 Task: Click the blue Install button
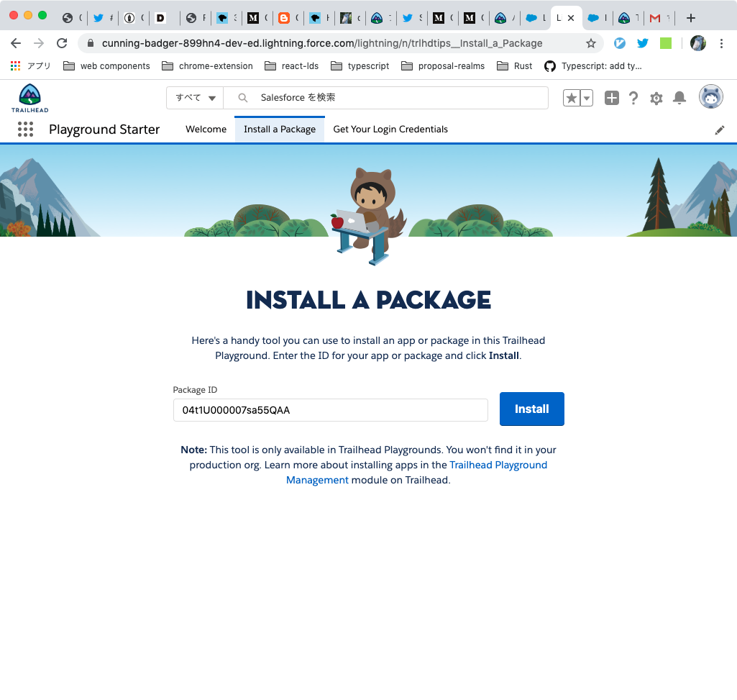(x=531, y=409)
